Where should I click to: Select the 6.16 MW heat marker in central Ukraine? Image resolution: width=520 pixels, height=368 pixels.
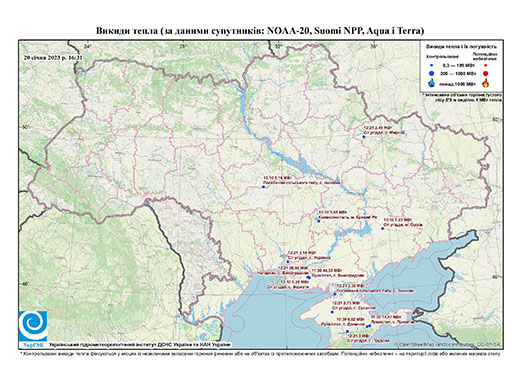(263, 187)
